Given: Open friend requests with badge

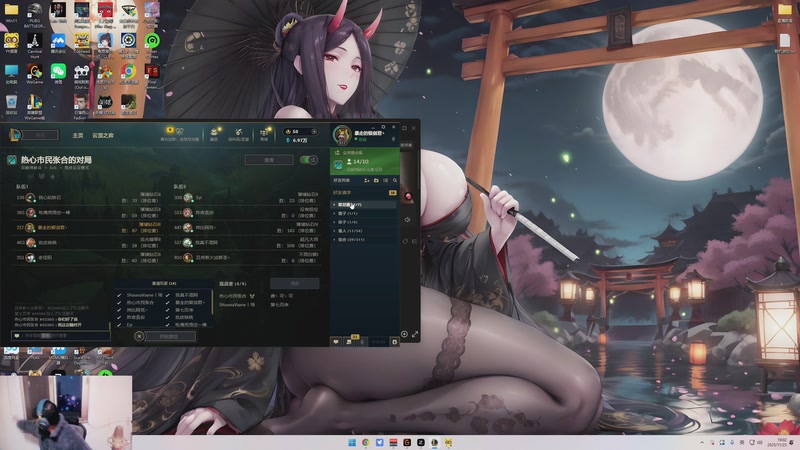Looking at the screenshot, I should [x=364, y=193].
